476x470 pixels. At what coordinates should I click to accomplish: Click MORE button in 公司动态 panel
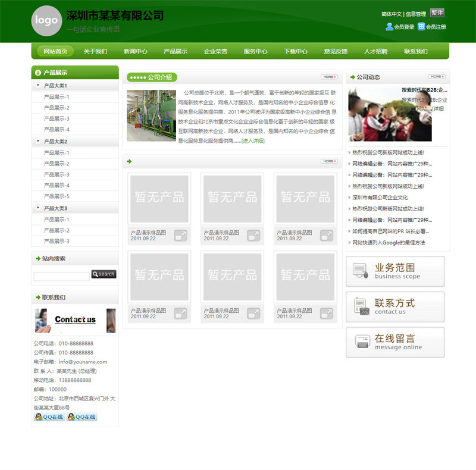(437, 77)
